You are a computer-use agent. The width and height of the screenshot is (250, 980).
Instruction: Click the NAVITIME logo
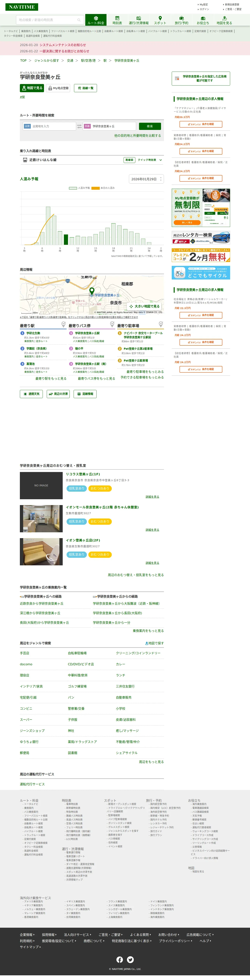click(22, 7)
